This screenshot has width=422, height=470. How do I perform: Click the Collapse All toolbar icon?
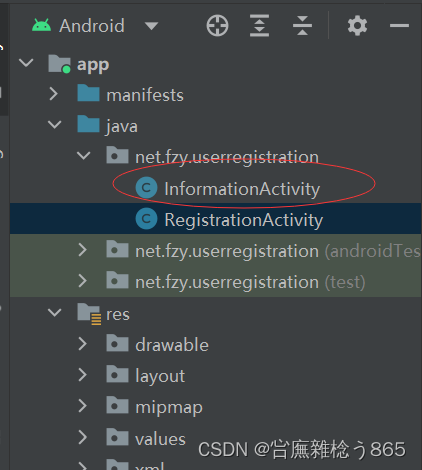click(x=302, y=25)
